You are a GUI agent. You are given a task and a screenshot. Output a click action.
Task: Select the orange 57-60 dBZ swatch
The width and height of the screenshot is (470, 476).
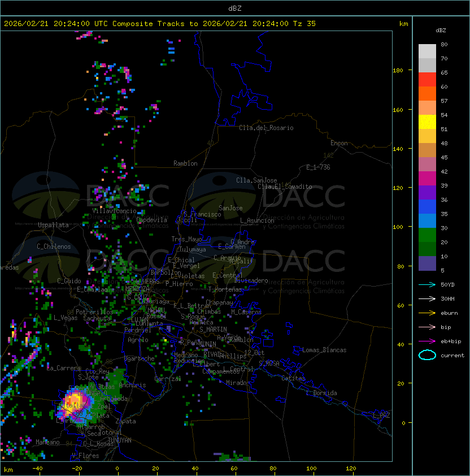point(427,94)
